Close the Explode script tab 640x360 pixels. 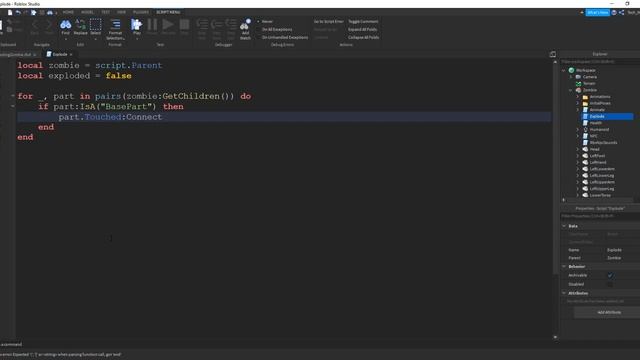[x=71, y=54]
